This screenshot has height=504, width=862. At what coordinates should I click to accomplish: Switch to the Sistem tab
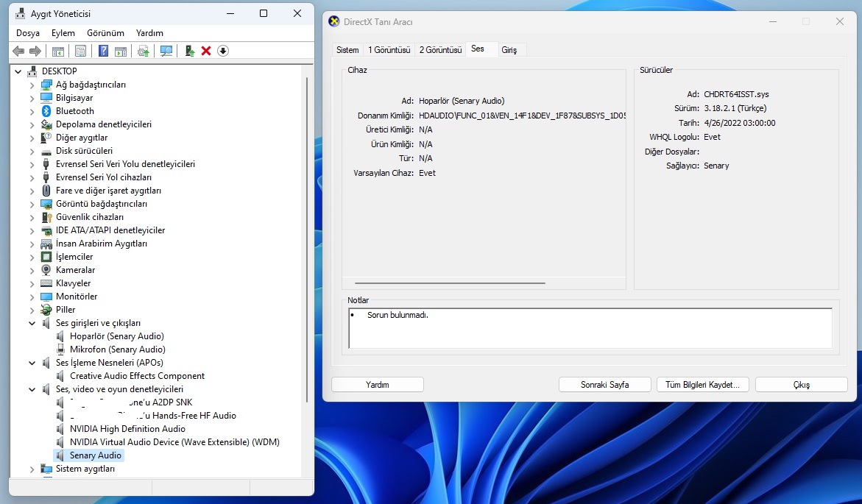pos(347,50)
